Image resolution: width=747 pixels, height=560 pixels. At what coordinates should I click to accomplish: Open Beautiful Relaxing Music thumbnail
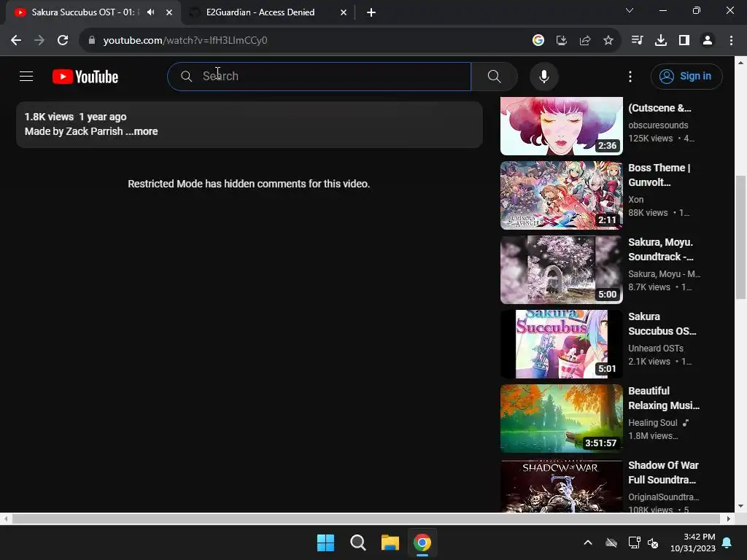[561, 418]
